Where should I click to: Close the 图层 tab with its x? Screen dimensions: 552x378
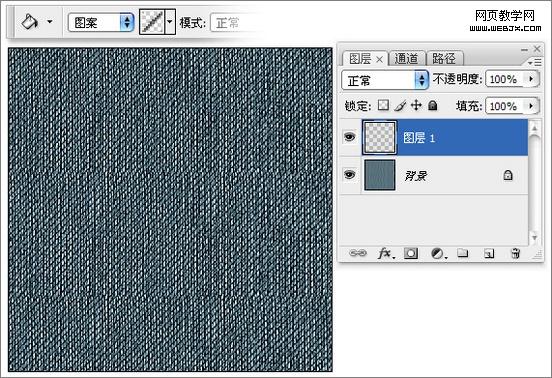(380, 59)
